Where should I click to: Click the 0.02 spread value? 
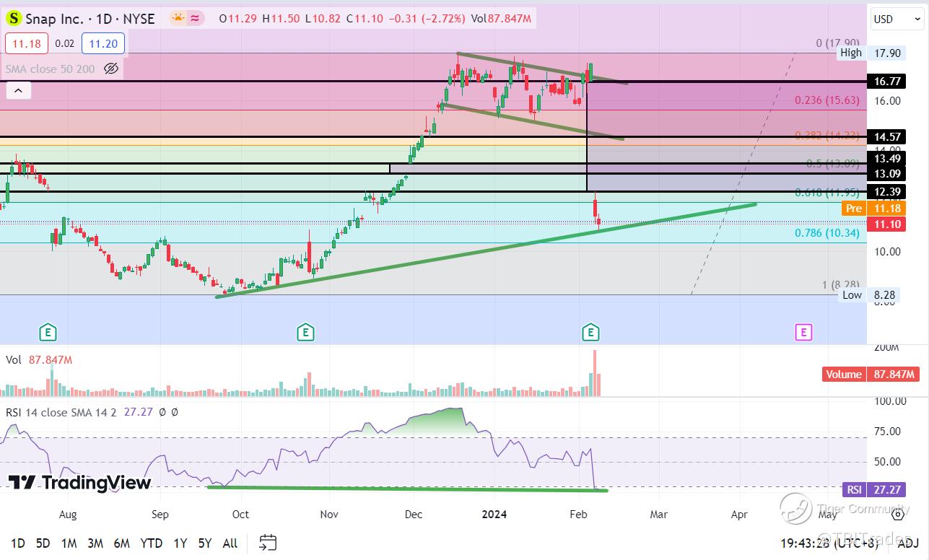(x=65, y=43)
